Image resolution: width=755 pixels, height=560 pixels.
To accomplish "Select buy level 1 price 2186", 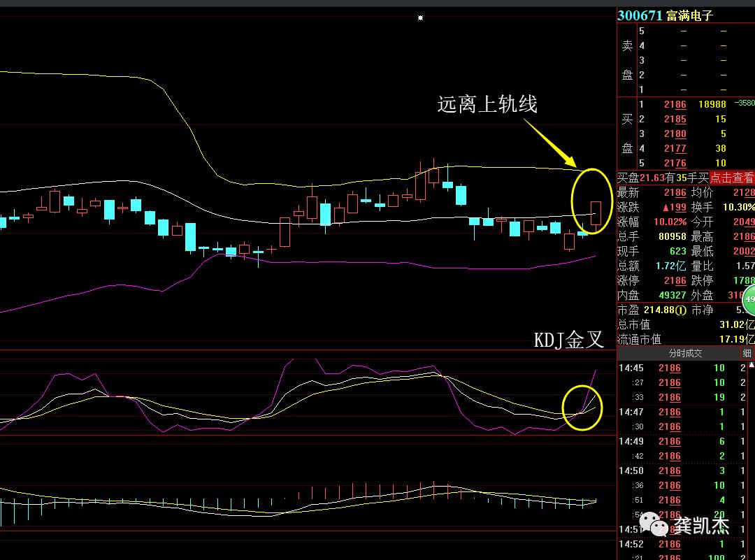I will tap(675, 104).
